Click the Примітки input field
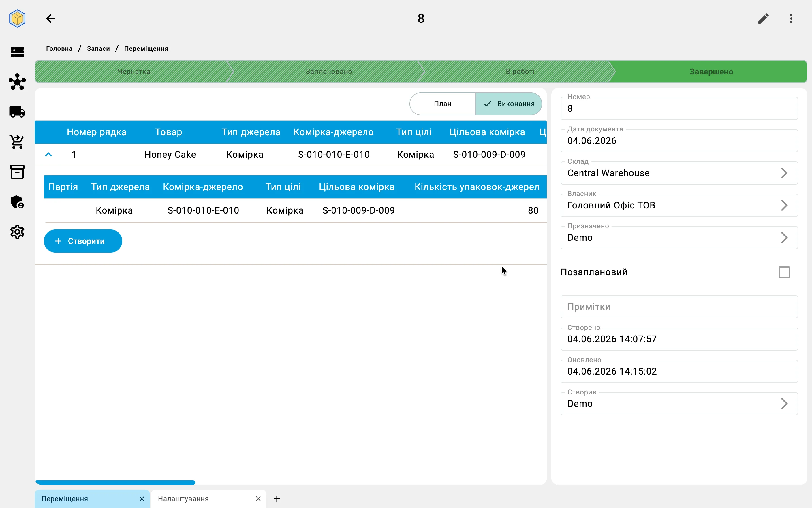Screen dimensions: 812x508 tap(679, 307)
